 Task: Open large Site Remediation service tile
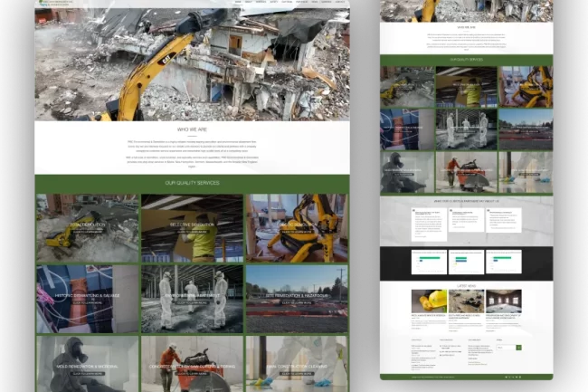click(297, 299)
